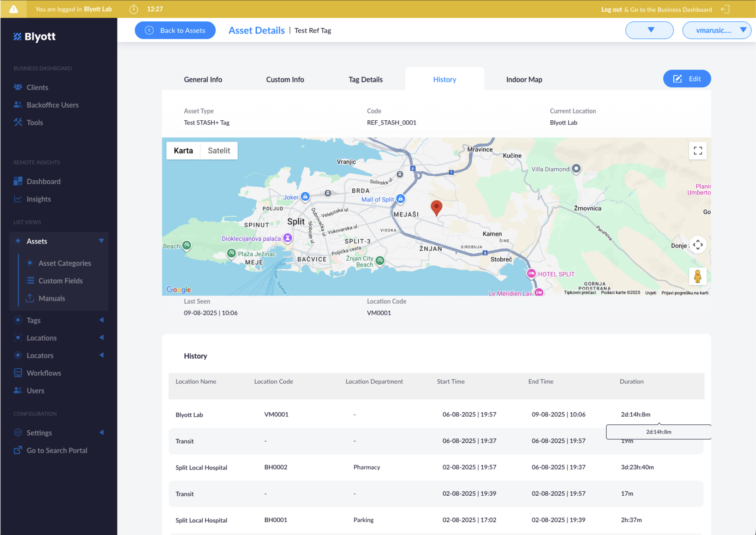Image resolution: width=756 pixels, height=535 pixels.
Task: Open the Indoor Map tab
Action: 524,79
